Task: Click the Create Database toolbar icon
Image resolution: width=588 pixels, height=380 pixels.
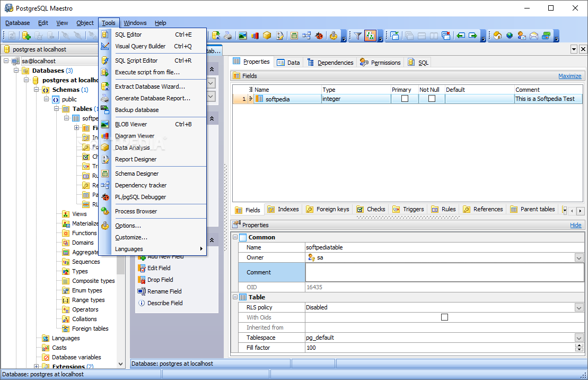Action: pos(27,36)
